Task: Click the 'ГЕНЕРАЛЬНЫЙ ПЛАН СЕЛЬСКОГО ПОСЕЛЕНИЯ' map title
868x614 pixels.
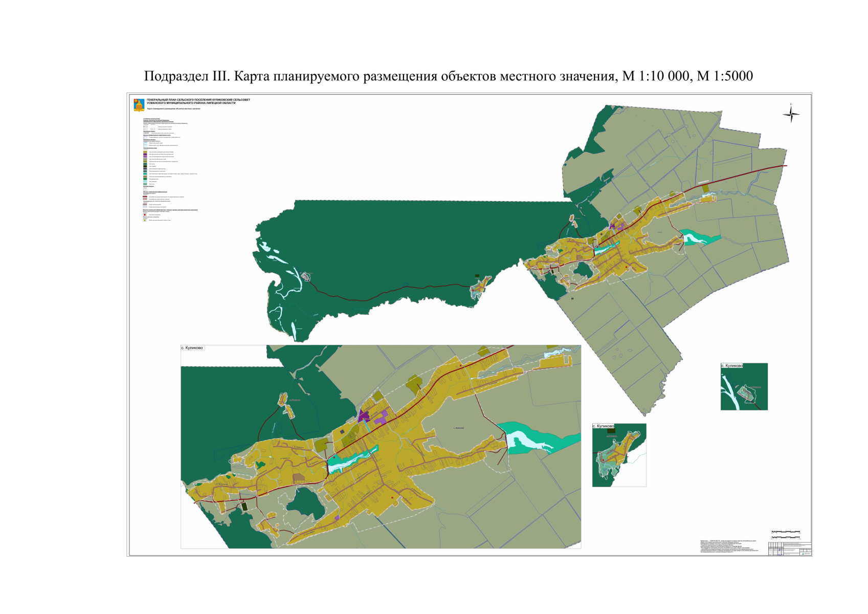Action: (198, 101)
